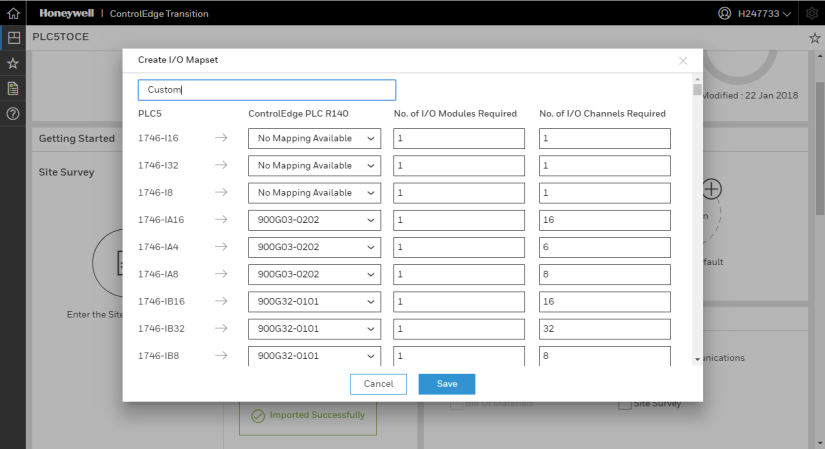The width and height of the screenshot is (825, 449).
Task: Edit channels field showing 16 for 1746-IB16
Action: [x=605, y=302]
